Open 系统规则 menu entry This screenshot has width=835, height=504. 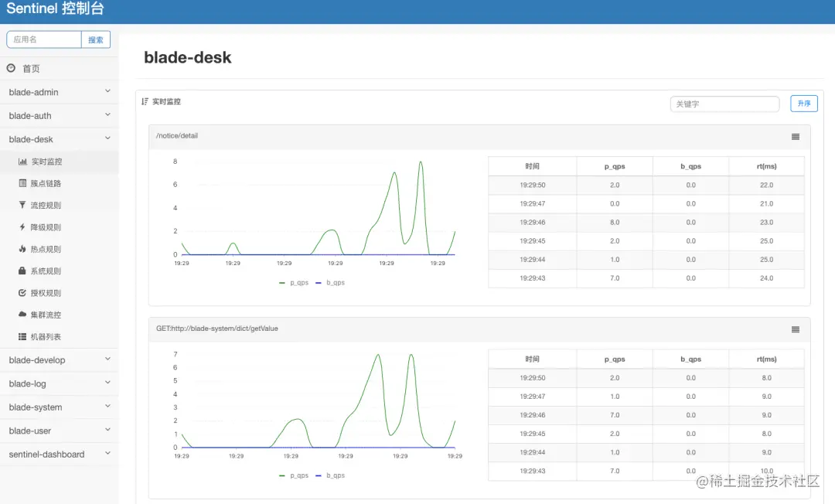59,271
